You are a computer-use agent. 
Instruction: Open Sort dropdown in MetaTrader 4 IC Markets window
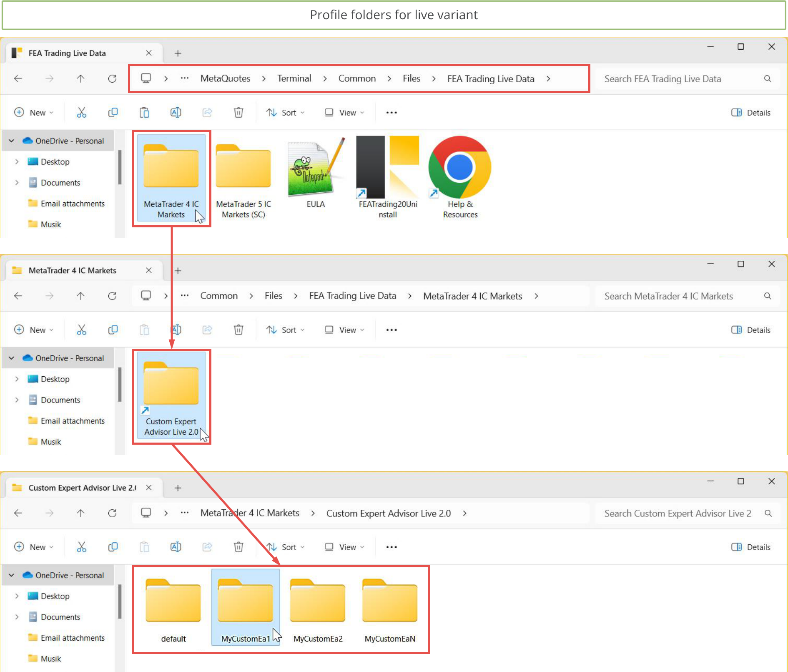click(x=286, y=330)
